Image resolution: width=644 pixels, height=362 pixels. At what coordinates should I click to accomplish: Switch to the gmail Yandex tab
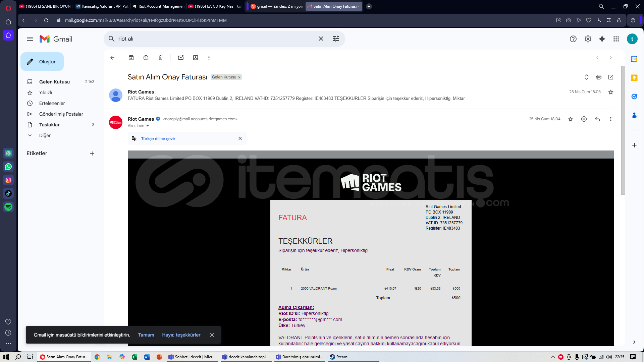coord(277,6)
